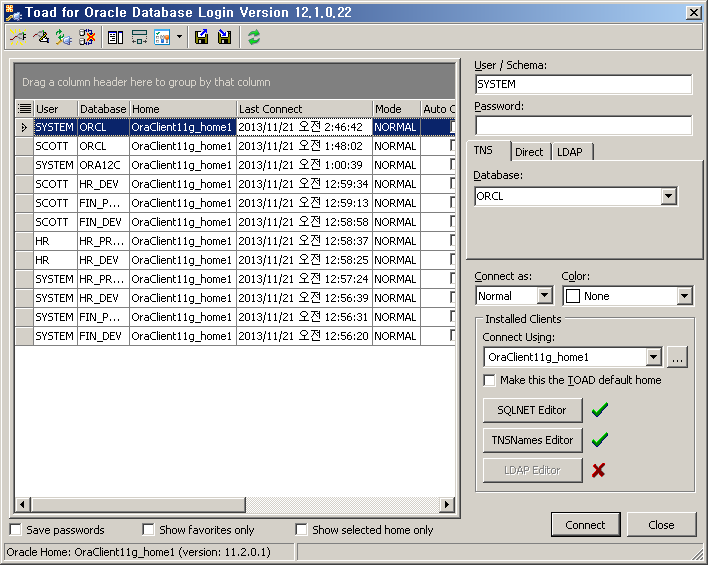This screenshot has width=708, height=565.
Task: Open the Connect Using OraClient11g_home1 dropdown
Action: (653, 357)
